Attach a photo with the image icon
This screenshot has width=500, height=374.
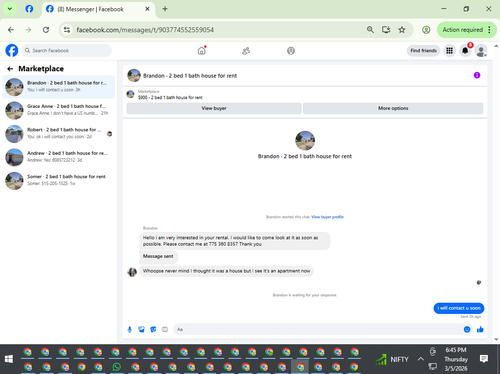pos(141,330)
